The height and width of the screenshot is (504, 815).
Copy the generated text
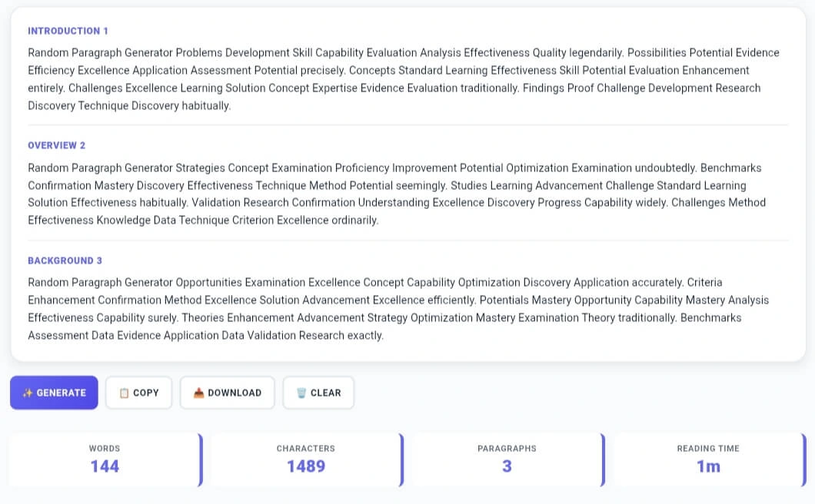point(138,392)
